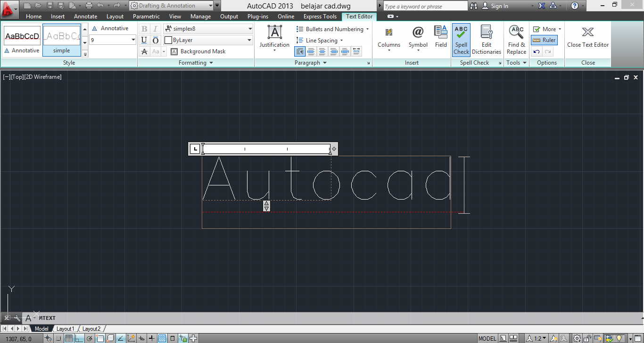Expand Bullets and Numbering dropdown
The width and height of the screenshot is (644, 343).
pyautogui.click(x=367, y=29)
